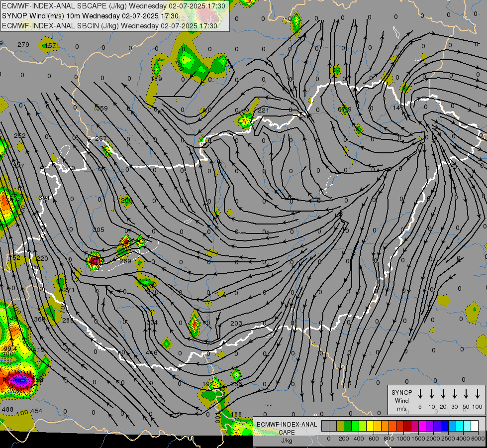Click the 20 m/s label in wind legend
The image size is (487, 448).
[x=443, y=407]
